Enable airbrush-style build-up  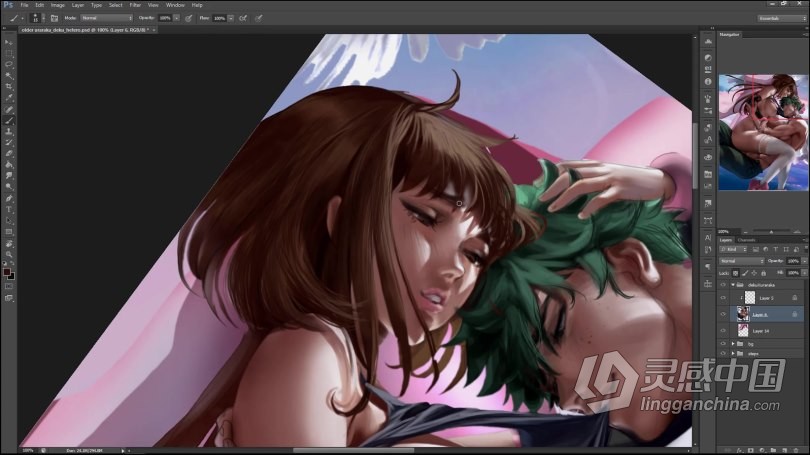(x=243, y=18)
